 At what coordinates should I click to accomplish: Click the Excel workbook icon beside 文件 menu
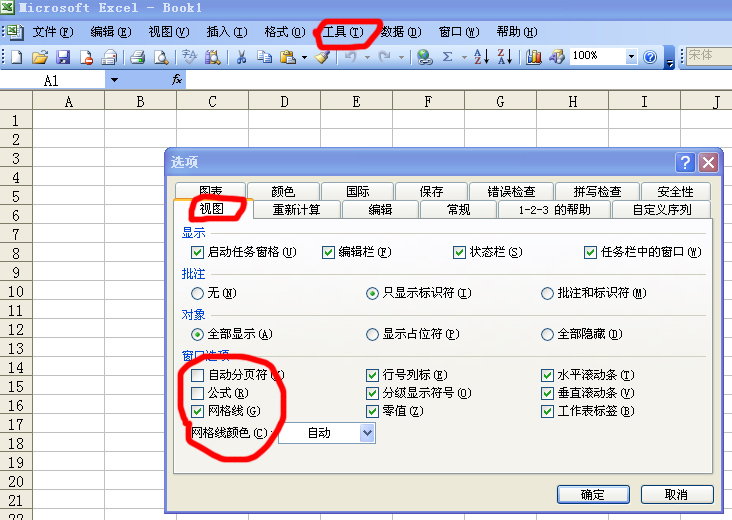click(14, 32)
